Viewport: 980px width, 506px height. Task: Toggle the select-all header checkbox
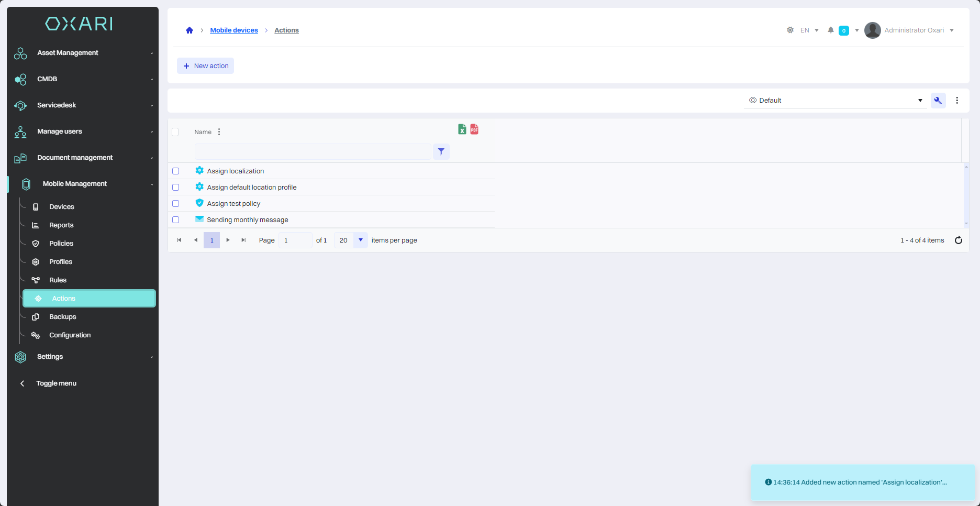coord(175,132)
